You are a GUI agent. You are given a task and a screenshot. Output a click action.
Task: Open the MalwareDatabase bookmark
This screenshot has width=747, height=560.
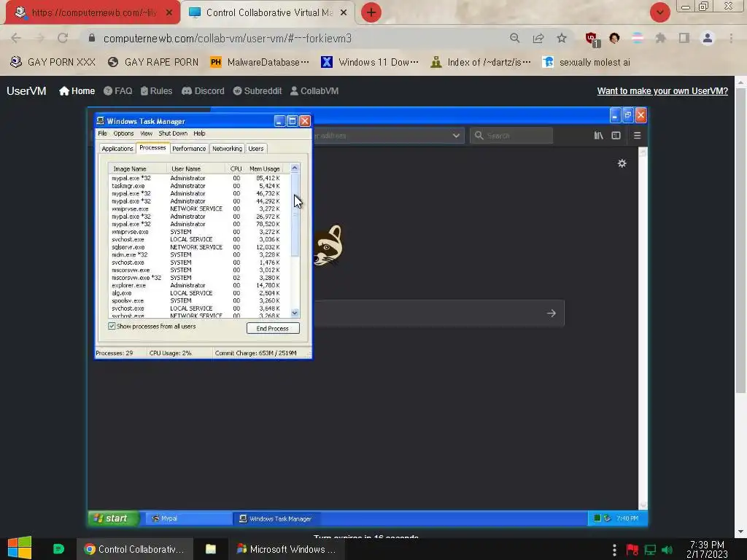coord(260,63)
